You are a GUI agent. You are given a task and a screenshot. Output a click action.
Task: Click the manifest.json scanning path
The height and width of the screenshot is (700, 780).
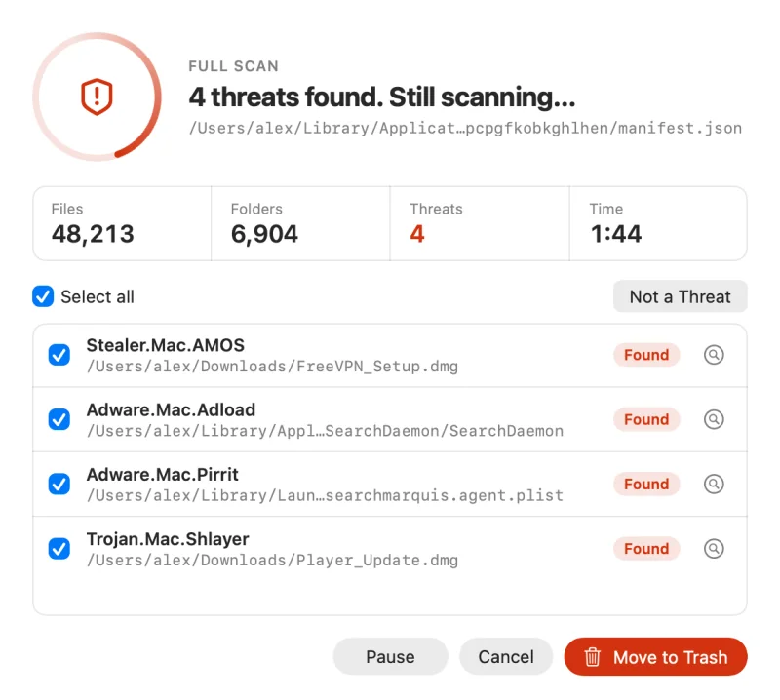click(x=466, y=129)
